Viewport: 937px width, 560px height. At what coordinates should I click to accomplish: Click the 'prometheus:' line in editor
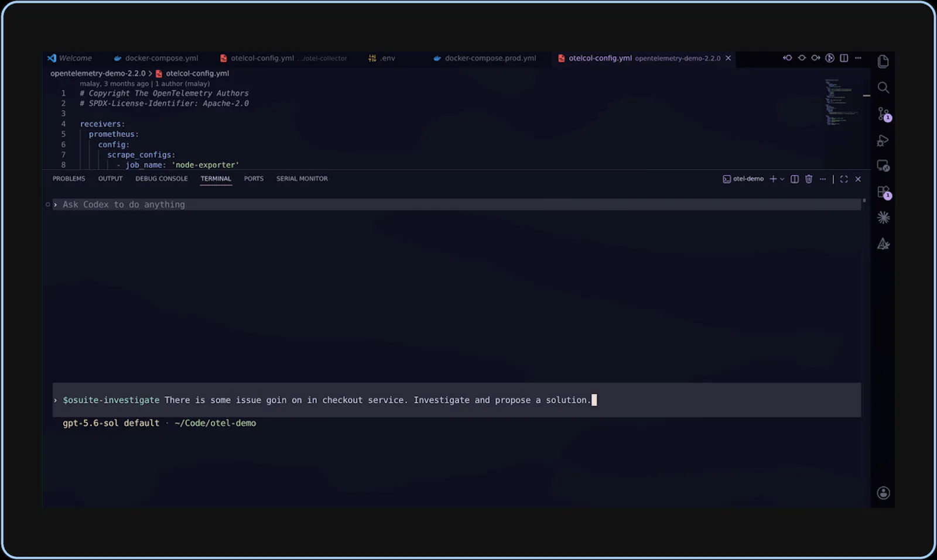(114, 134)
